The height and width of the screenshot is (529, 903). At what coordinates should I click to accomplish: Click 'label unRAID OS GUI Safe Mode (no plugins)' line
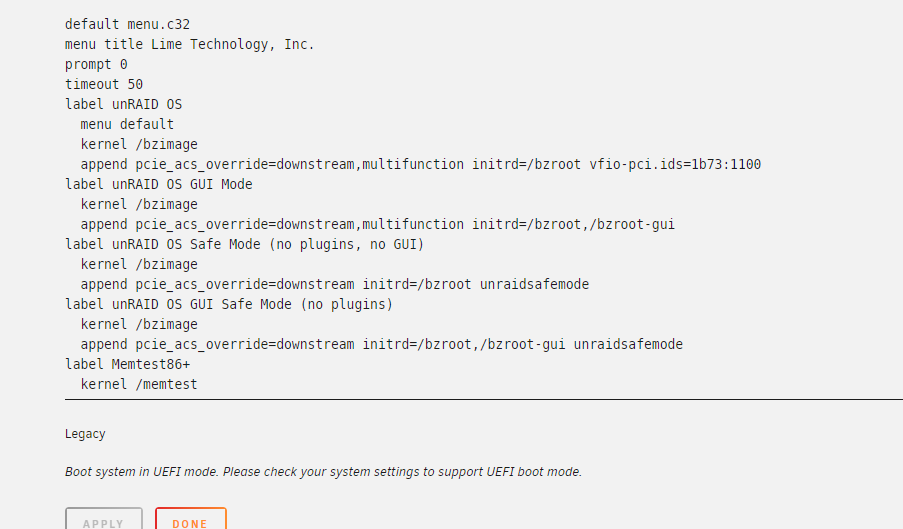229,304
